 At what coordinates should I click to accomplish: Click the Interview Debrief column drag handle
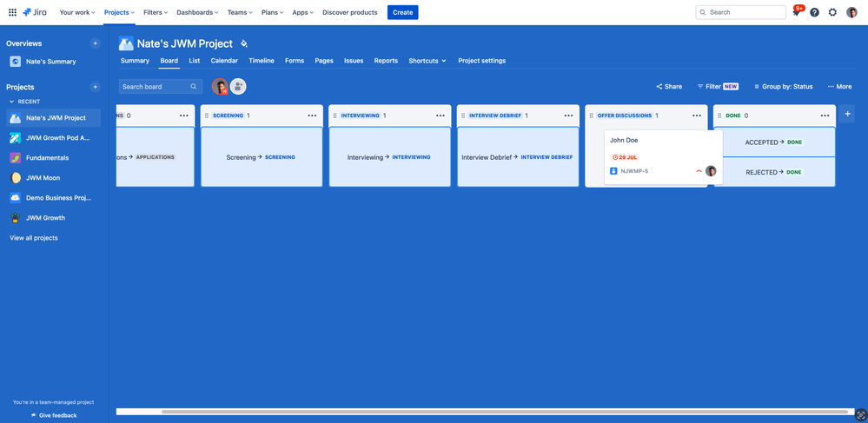point(463,116)
